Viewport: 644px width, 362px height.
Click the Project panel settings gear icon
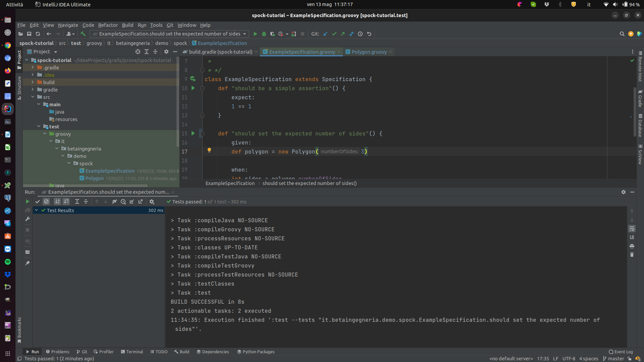pos(166,52)
